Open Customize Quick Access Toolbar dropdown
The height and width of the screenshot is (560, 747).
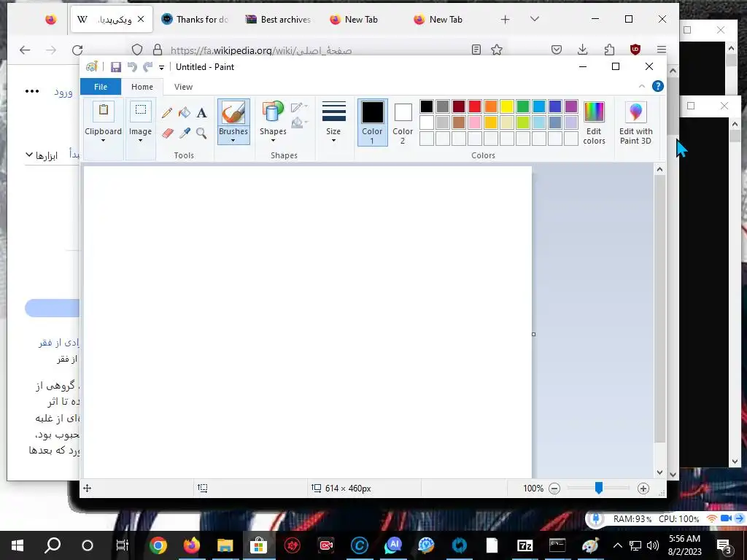tap(161, 68)
